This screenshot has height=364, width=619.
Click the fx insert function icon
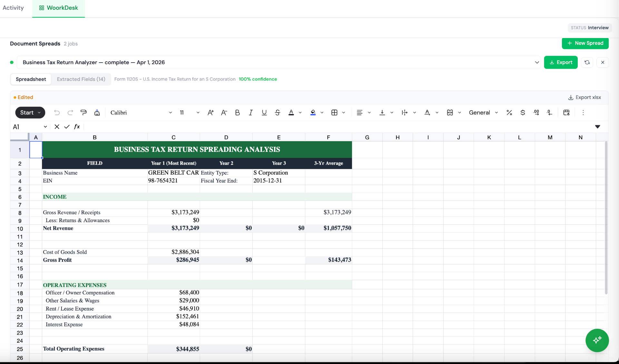click(x=77, y=127)
